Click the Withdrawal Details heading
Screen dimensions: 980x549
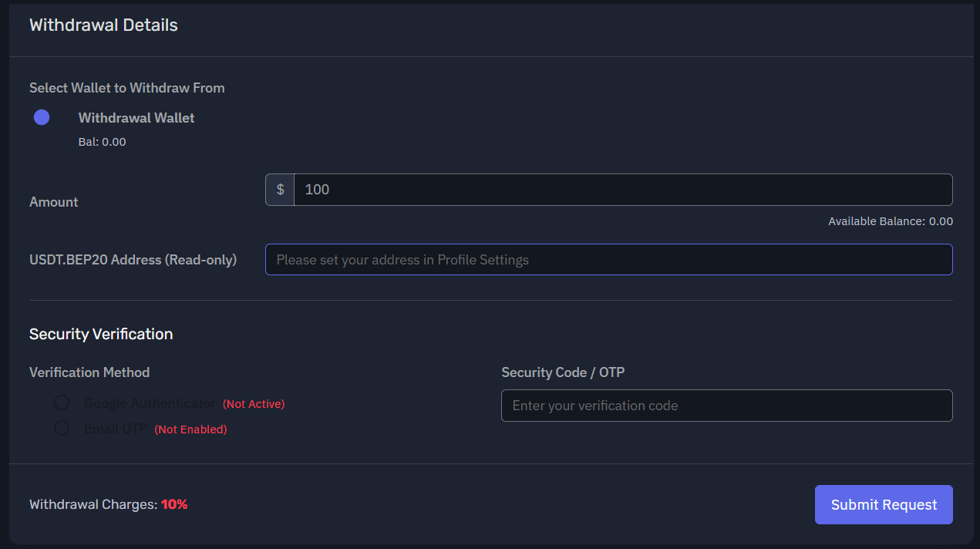[x=103, y=25]
